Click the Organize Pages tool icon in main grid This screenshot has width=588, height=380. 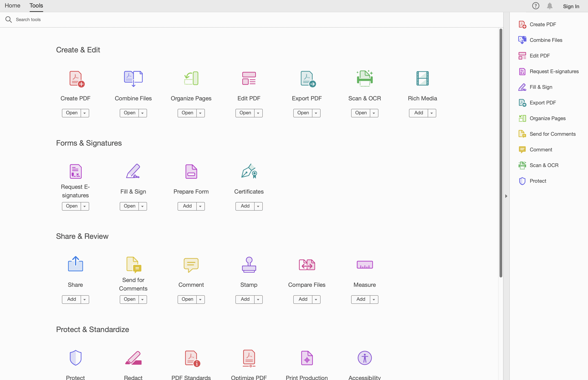point(191,78)
